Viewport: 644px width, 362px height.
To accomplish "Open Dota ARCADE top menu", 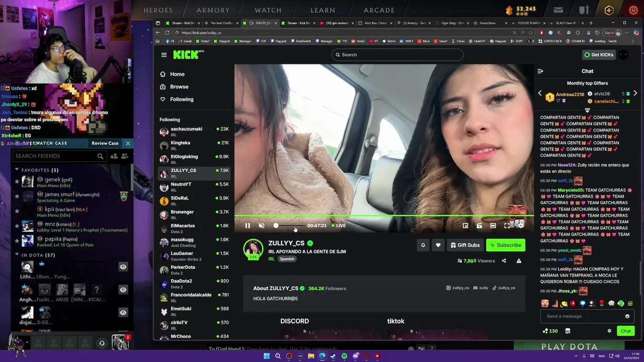I will (x=379, y=10).
